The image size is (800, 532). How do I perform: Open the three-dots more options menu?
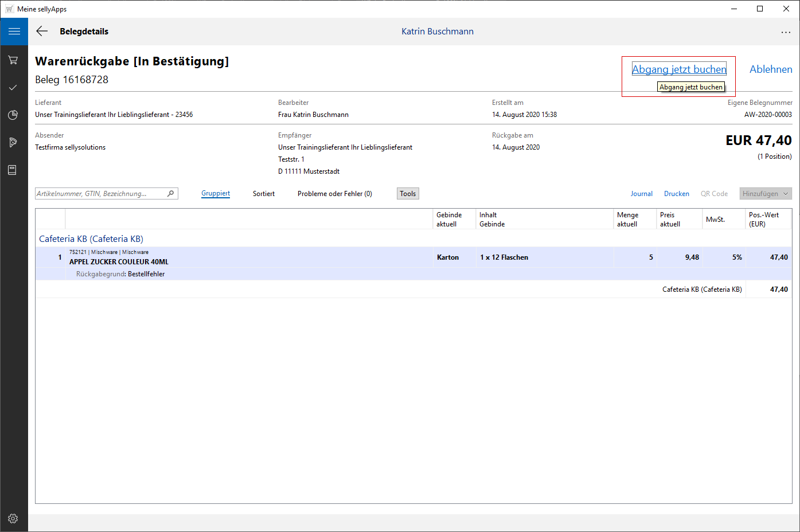click(785, 32)
